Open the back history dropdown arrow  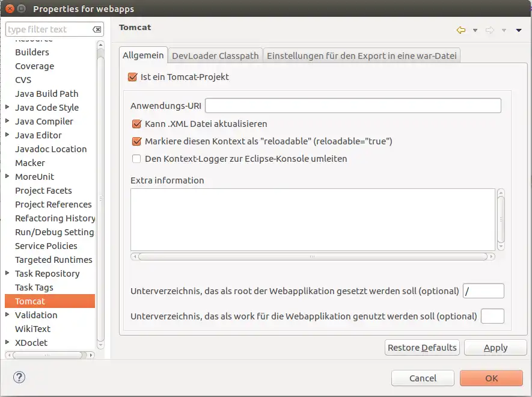[x=475, y=30]
